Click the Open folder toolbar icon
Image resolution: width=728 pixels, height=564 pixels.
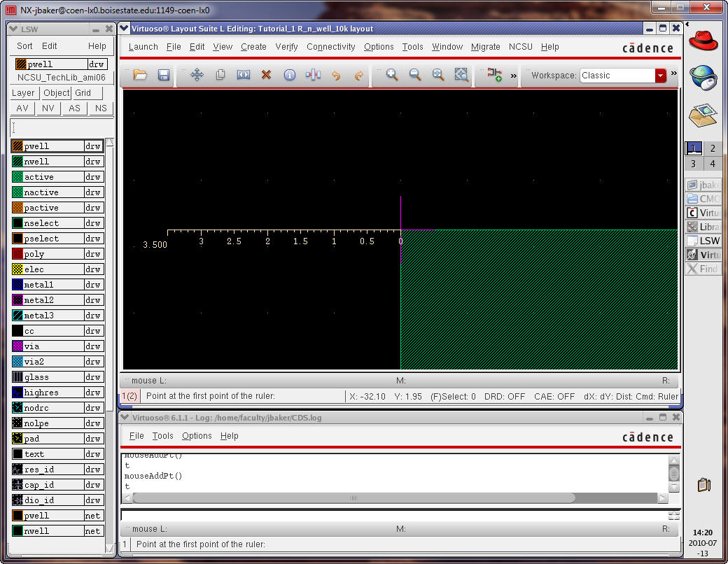140,75
